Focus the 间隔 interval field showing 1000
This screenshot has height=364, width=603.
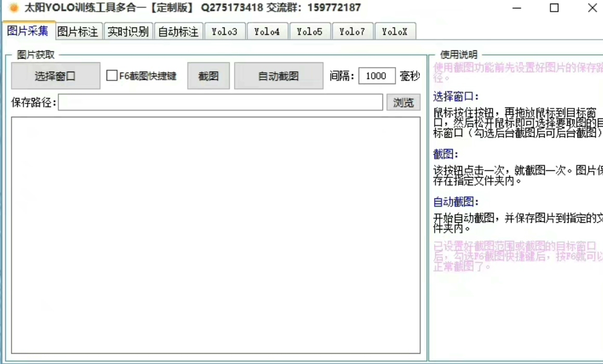pyautogui.click(x=377, y=76)
